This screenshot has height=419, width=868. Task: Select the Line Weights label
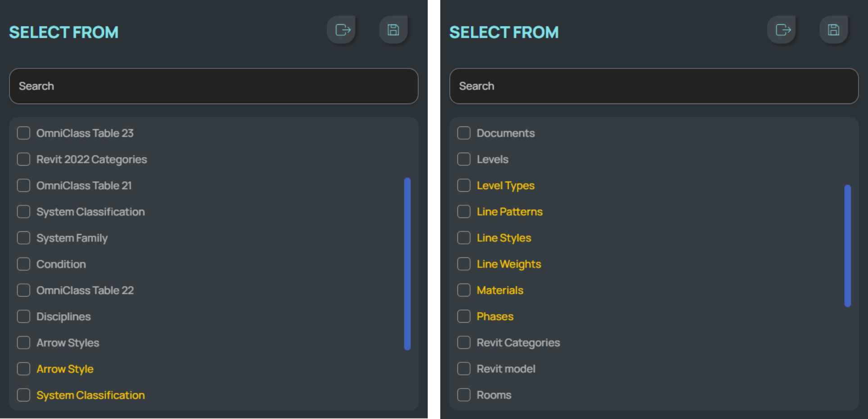[509, 264]
